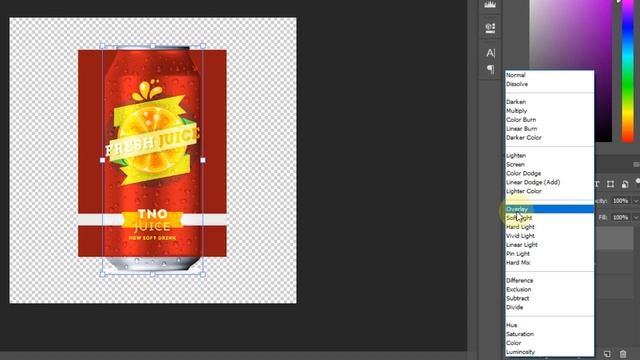640x360 pixels.
Task: Click the TNO JUICE text on can
Action: tap(152, 220)
